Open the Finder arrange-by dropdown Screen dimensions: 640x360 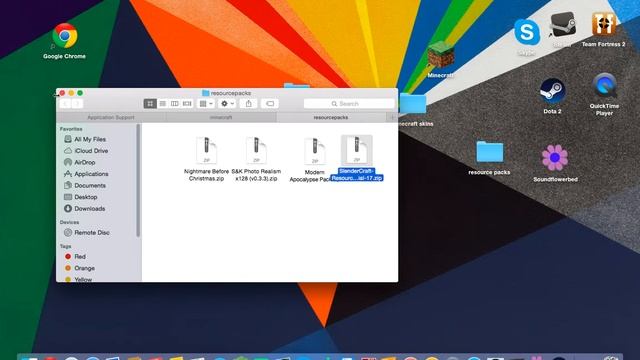click(206, 104)
